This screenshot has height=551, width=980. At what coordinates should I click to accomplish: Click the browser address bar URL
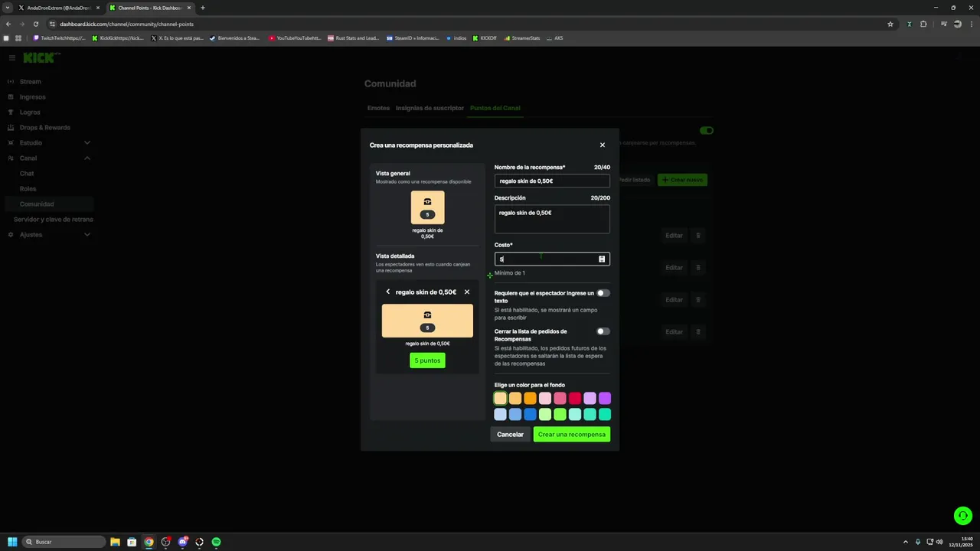pyautogui.click(x=126, y=24)
